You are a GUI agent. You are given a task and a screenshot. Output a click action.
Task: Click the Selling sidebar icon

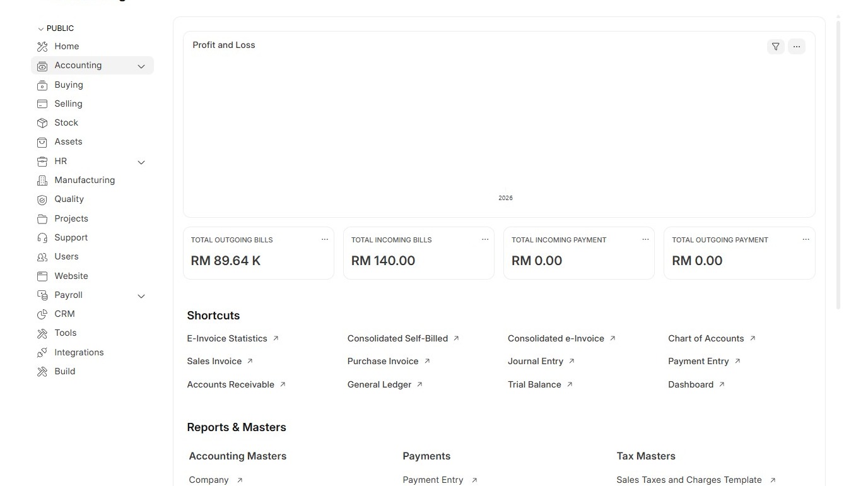42,104
